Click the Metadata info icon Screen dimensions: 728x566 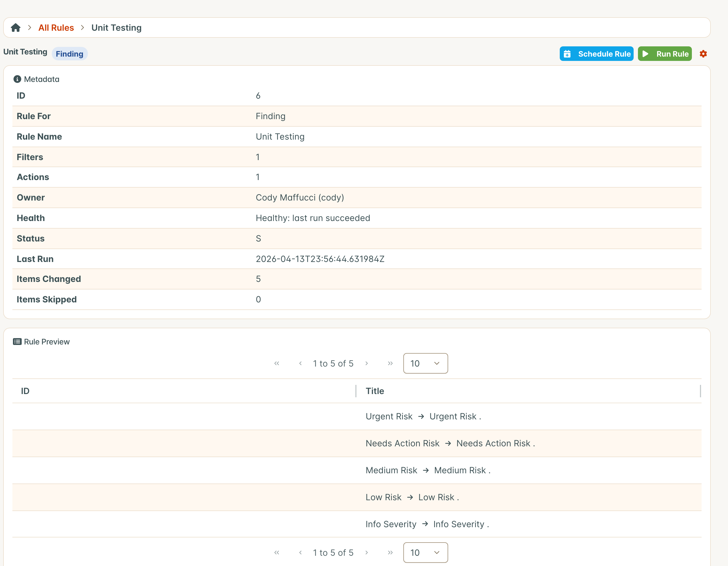[x=17, y=79]
